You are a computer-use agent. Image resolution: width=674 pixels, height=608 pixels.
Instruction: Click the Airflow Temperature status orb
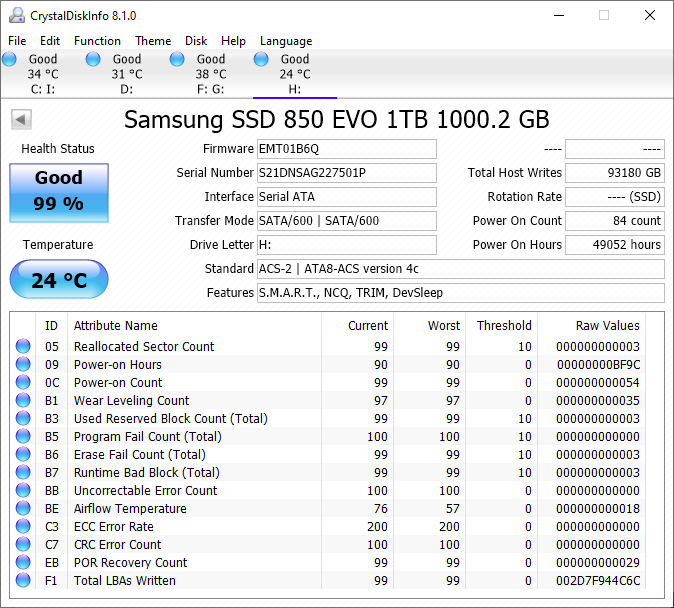coord(23,509)
